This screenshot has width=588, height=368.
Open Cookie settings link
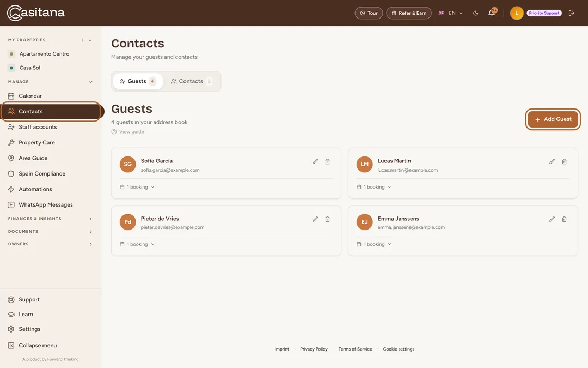(399, 349)
